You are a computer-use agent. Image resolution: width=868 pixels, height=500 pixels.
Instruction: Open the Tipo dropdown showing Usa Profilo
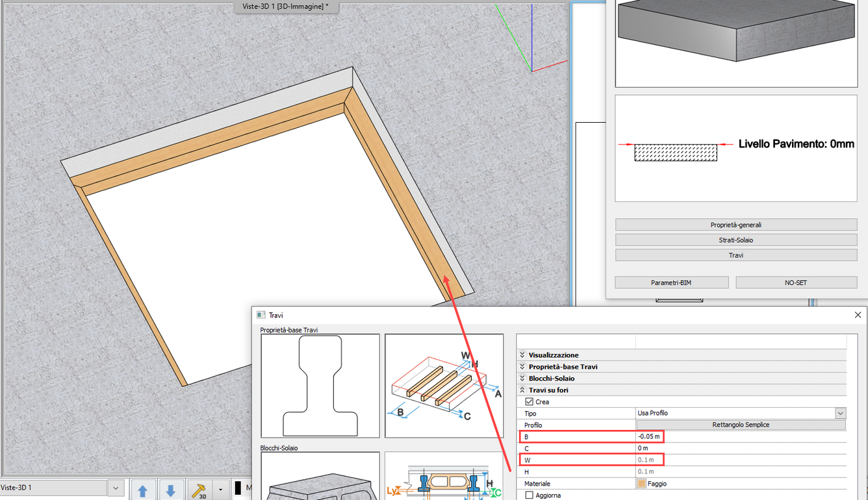tap(841, 413)
